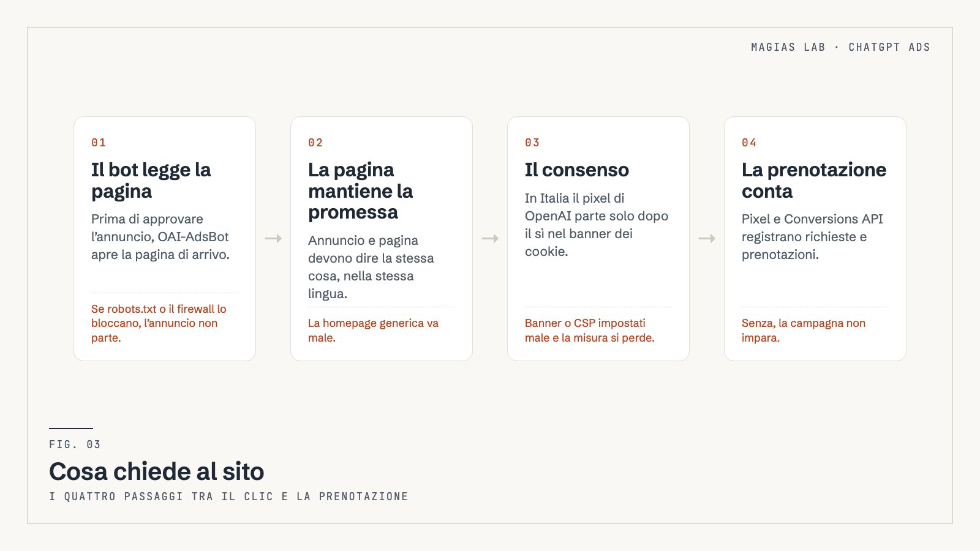Click the text 'Pixel e Conversions API registrano'
Viewport: 980px width, 551px height.
click(x=812, y=228)
